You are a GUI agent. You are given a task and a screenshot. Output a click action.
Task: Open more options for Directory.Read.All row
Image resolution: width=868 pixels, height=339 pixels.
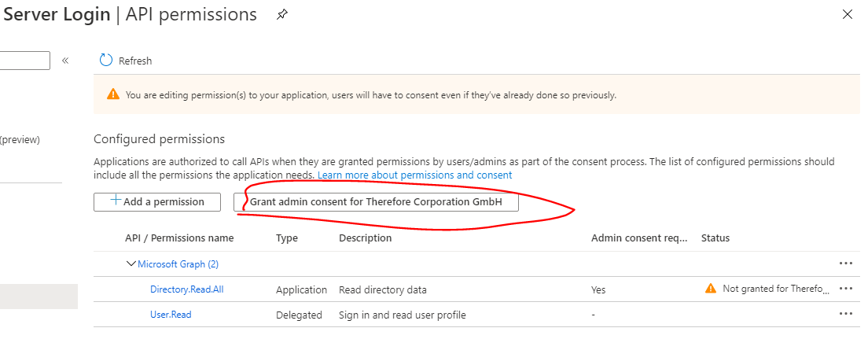[845, 288]
